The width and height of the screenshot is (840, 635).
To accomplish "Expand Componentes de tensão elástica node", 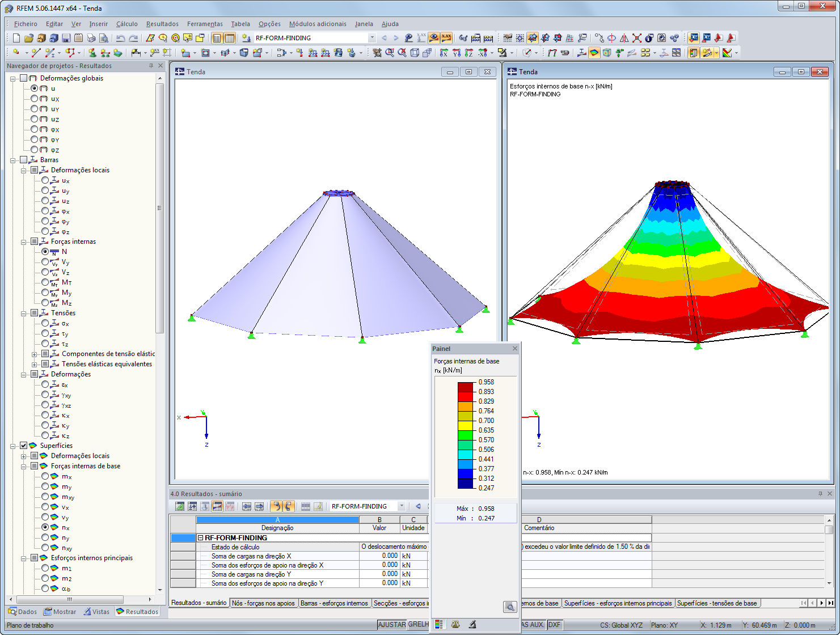I will (35, 353).
